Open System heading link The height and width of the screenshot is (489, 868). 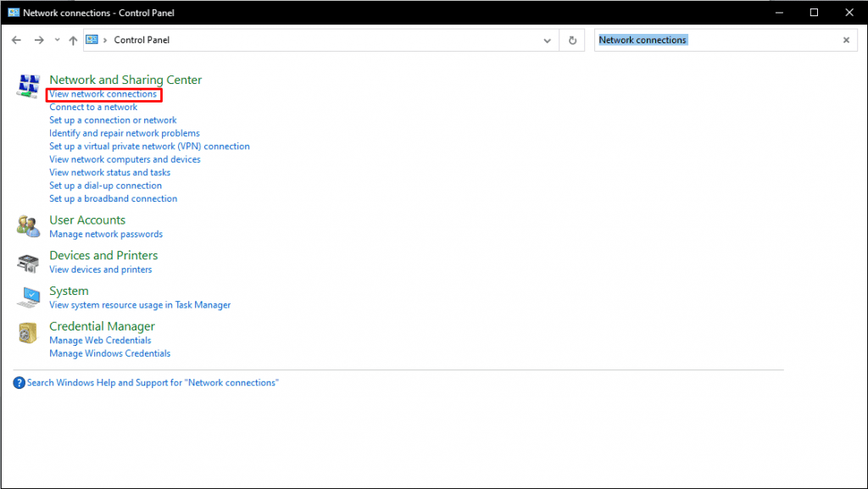(70, 291)
